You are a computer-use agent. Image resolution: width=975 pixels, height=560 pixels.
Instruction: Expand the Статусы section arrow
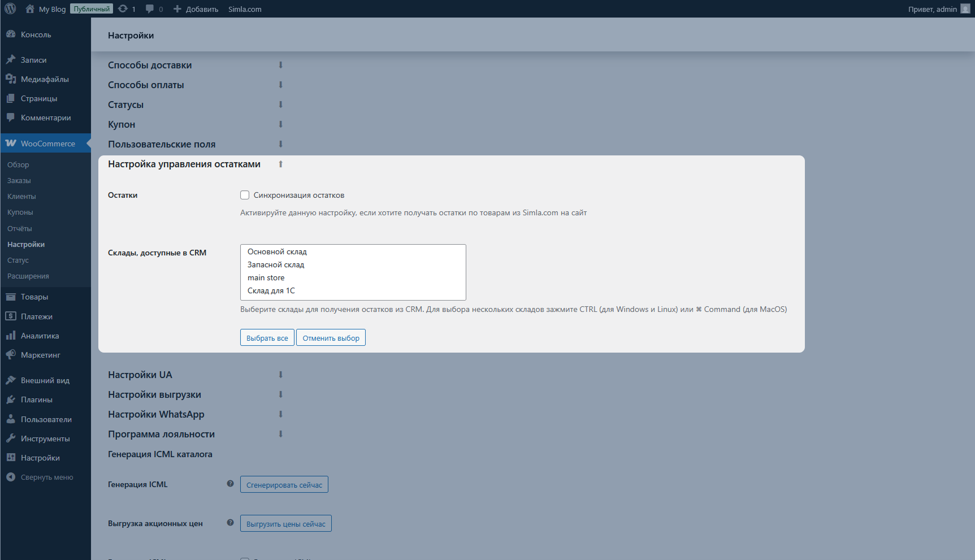pyautogui.click(x=280, y=105)
